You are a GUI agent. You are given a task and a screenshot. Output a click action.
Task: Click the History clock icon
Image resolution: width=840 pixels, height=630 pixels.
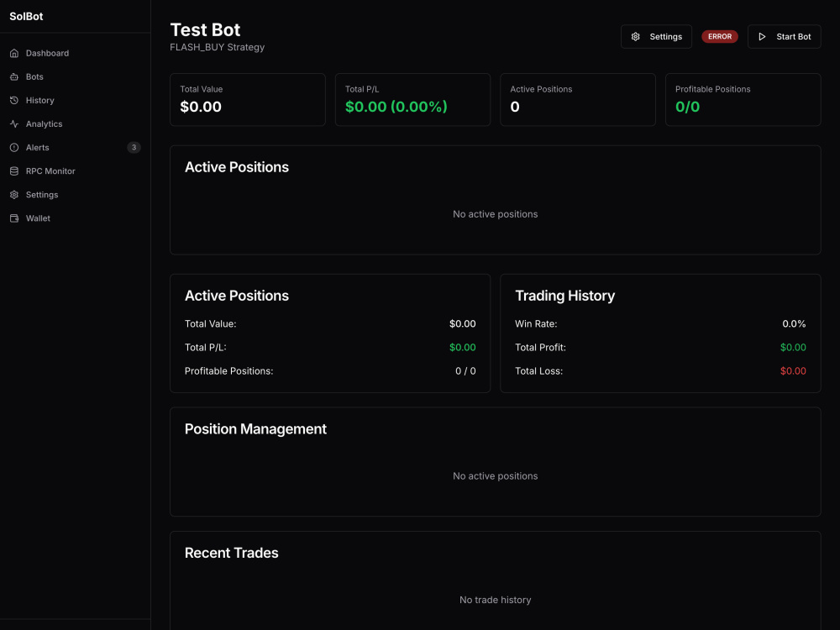click(x=14, y=100)
